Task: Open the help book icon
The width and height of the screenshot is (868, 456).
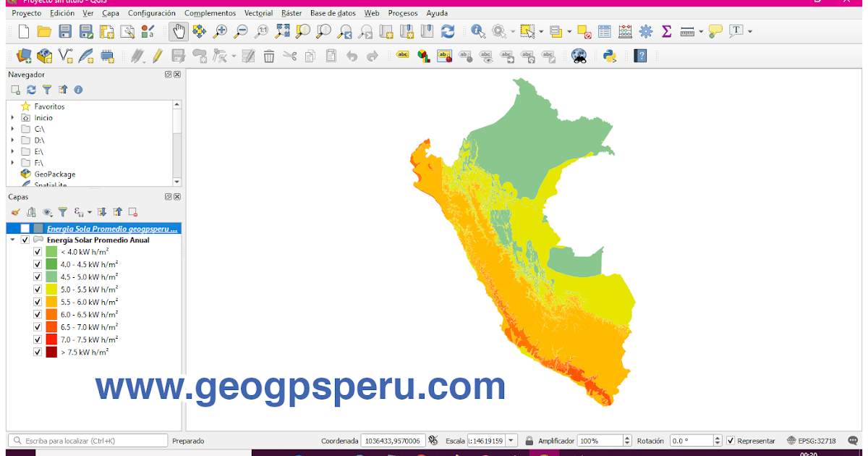Action: pos(640,56)
